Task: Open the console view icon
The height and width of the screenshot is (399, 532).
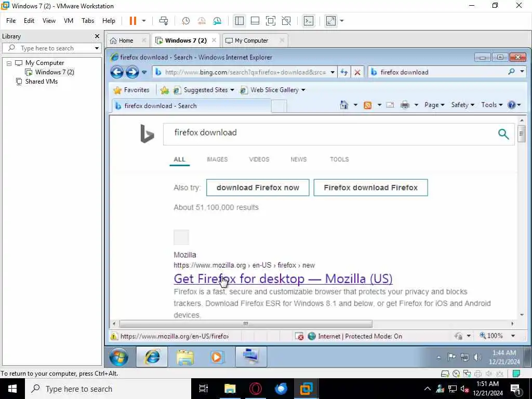Action: coord(309,21)
